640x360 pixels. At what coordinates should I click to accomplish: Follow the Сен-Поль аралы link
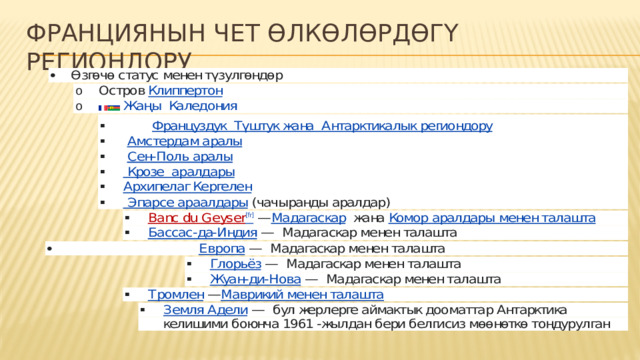pos(180,157)
